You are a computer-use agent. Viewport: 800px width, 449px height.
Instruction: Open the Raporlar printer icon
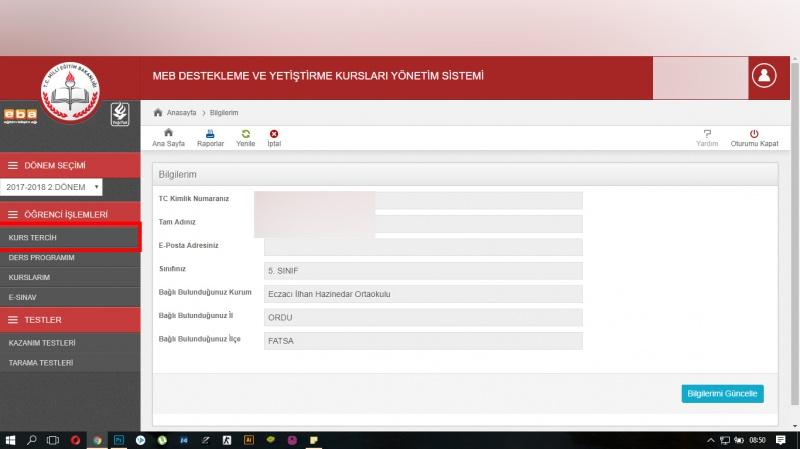(x=210, y=133)
